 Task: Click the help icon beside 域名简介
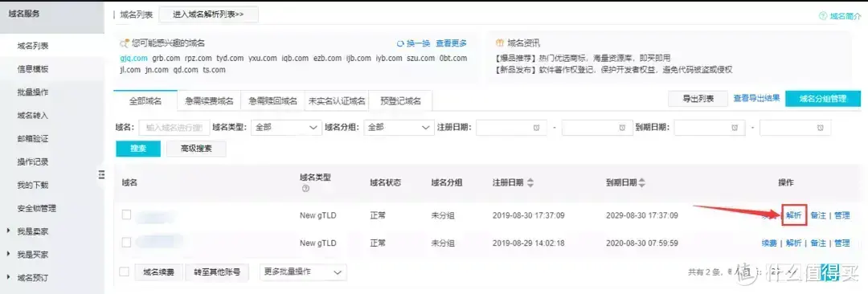point(823,16)
